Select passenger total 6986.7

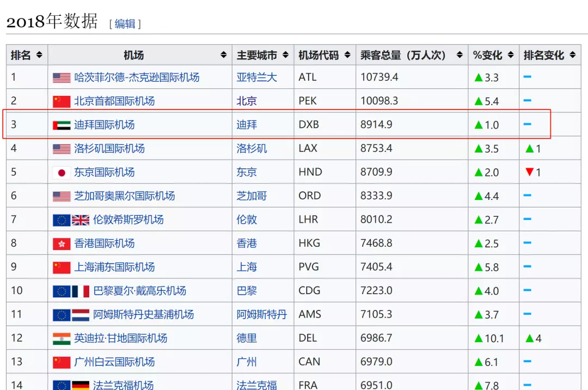pos(377,338)
